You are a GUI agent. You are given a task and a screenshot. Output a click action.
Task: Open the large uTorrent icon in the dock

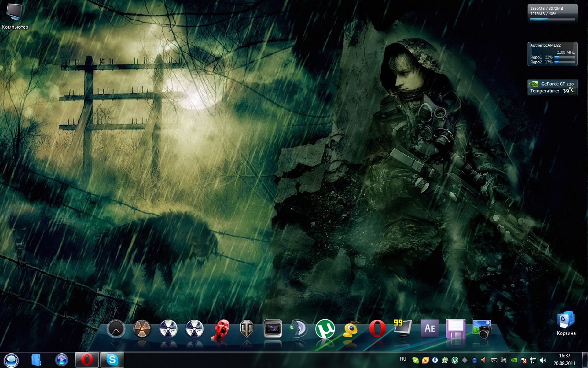325,329
